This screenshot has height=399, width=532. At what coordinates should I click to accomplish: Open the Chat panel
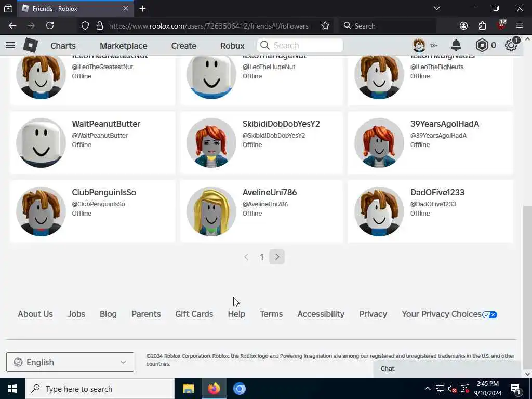click(x=447, y=369)
